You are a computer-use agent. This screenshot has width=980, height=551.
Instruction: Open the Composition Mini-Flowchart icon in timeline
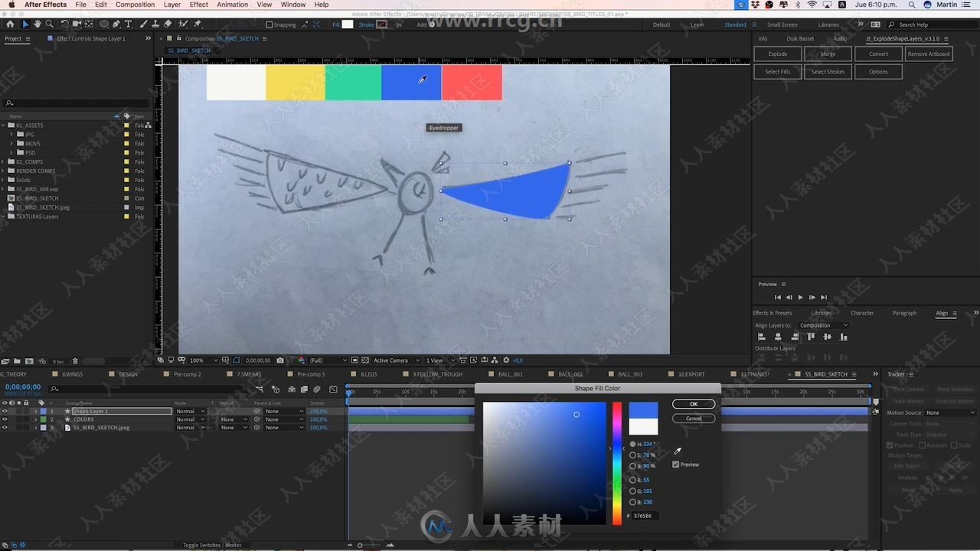tap(260, 389)
